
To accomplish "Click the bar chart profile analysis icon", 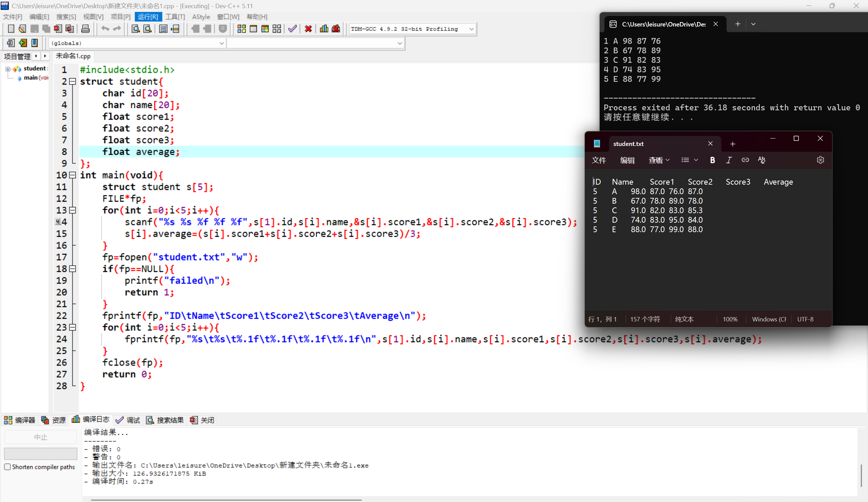I will click(324, 29).
